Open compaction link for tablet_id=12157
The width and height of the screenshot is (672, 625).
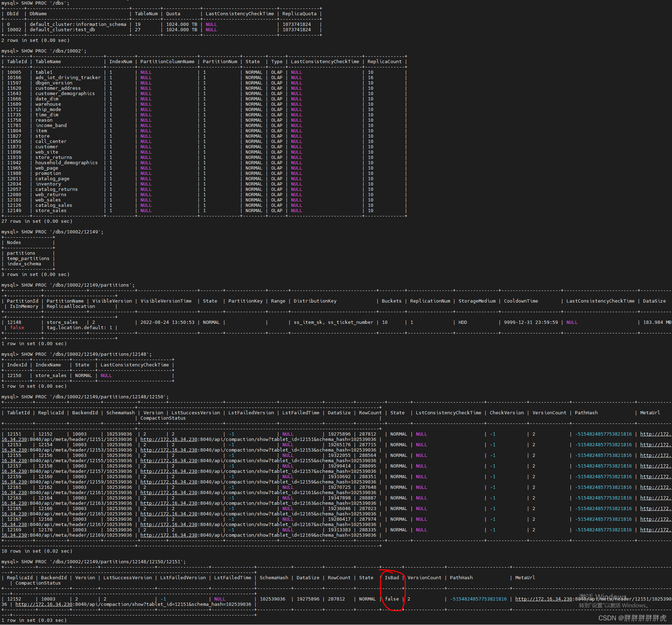pos(258,471)
